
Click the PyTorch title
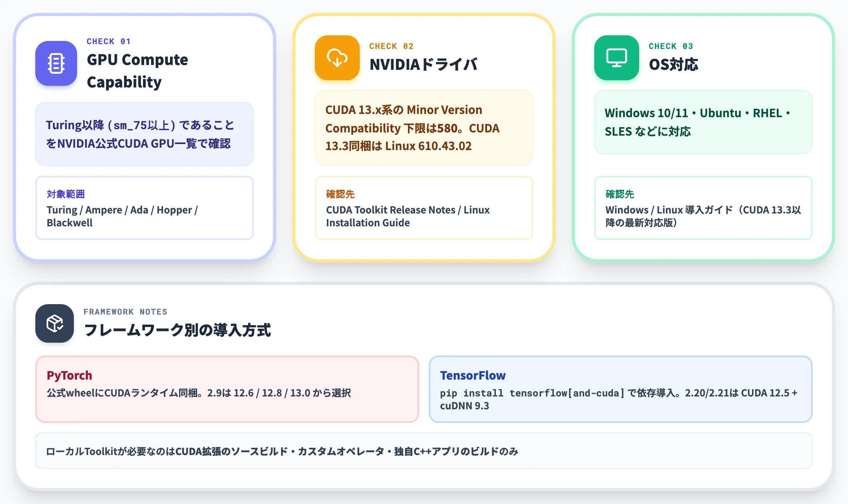click(x=69, y=375)
